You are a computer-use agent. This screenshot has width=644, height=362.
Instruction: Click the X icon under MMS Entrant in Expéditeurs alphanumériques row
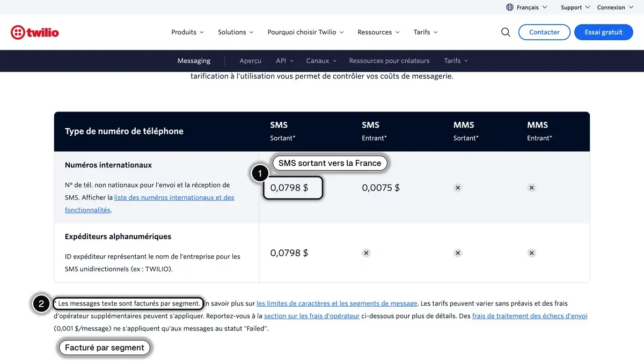point(531,253)
